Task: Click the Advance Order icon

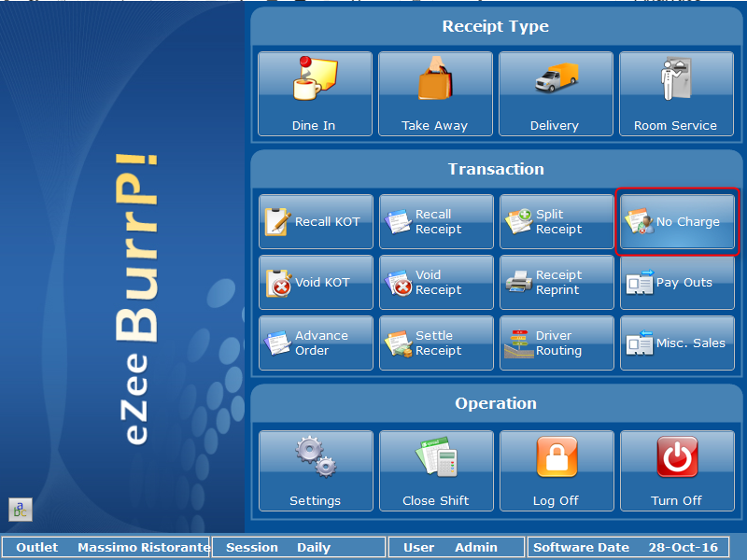Action: (x=277, y=343)
